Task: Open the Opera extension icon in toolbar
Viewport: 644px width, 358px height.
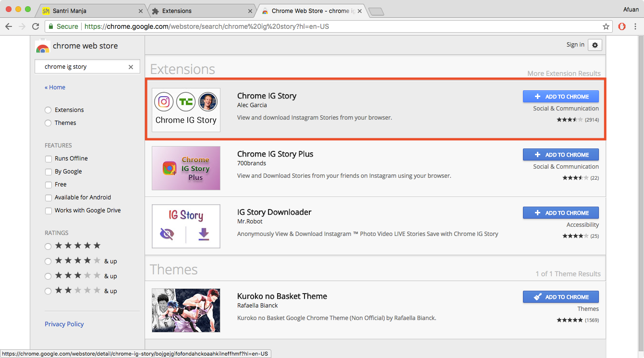Action: pyautogui.click(x=622, y=26)
